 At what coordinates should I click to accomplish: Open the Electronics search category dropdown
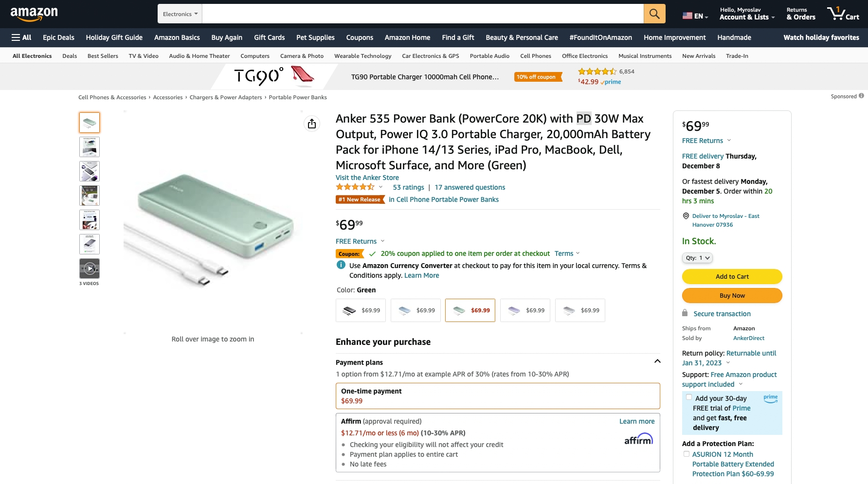pos(180,14)
